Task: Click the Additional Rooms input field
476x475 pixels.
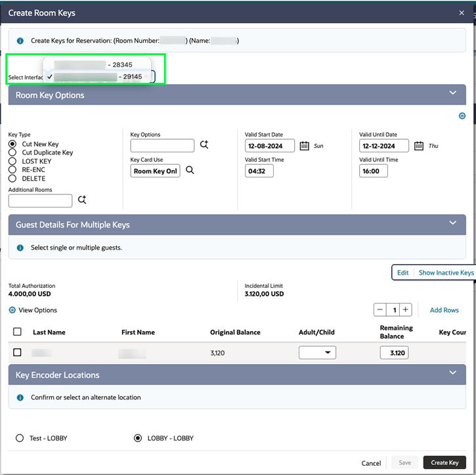Action: point(40,201)
